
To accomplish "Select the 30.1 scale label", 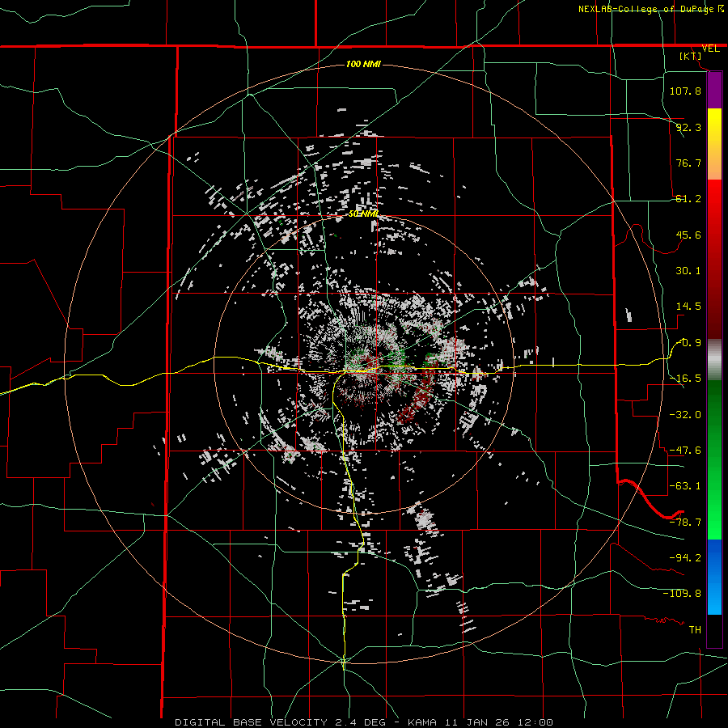I will click(688, 271).
